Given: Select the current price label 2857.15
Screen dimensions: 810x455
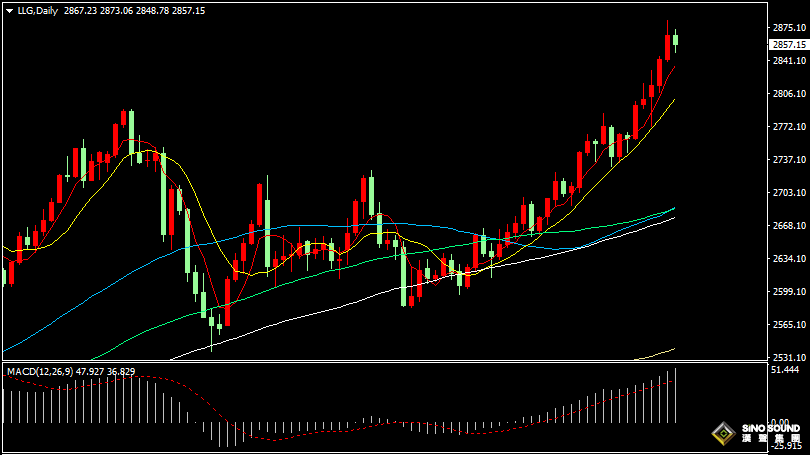Looking at the screenshot, I should pos(788,45).
